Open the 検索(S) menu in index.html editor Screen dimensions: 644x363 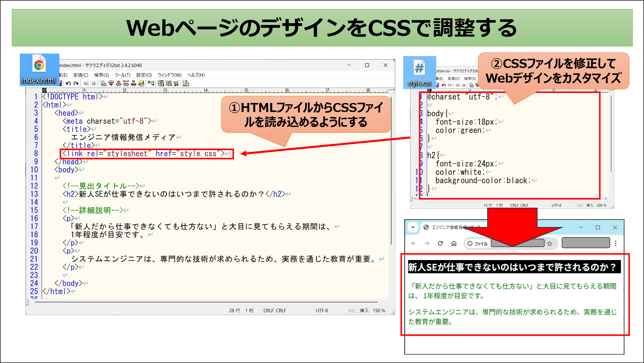pos(101,75)
